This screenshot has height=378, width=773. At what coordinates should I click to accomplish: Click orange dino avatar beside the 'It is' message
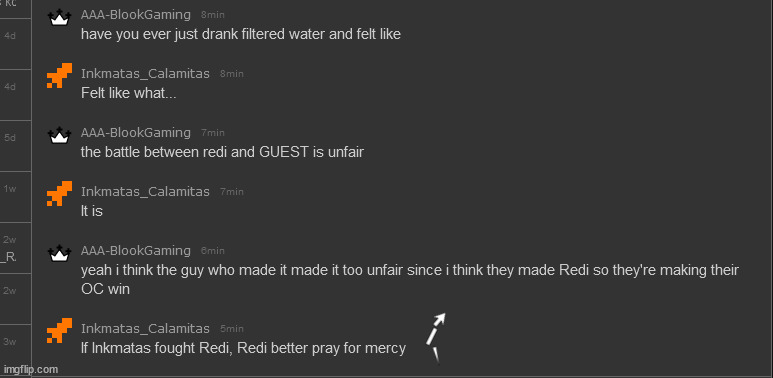(x=59, y=193)
